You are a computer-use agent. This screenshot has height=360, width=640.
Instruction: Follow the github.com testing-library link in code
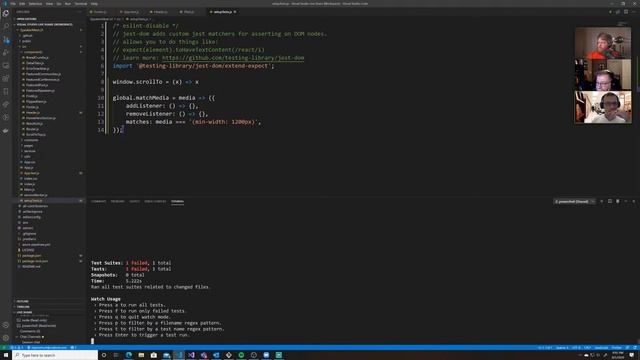pos(233,58)
